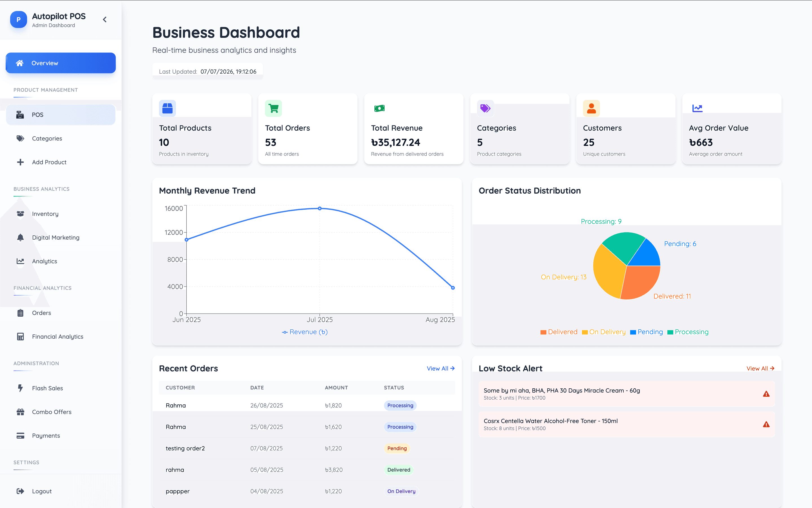Image resolution: width=812 pixels, height=508 pixels.
Task: Open the POS menu item
Action: [x=61, y=115]
